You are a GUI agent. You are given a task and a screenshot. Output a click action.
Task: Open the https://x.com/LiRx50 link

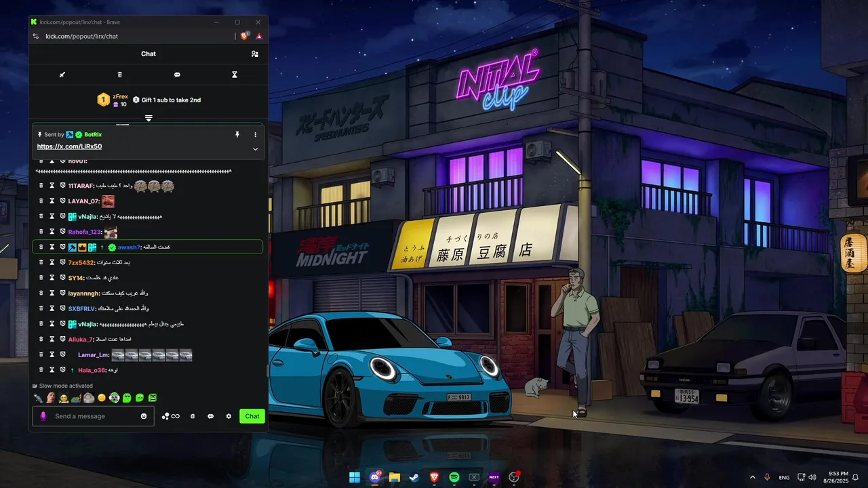coord(69,146)
